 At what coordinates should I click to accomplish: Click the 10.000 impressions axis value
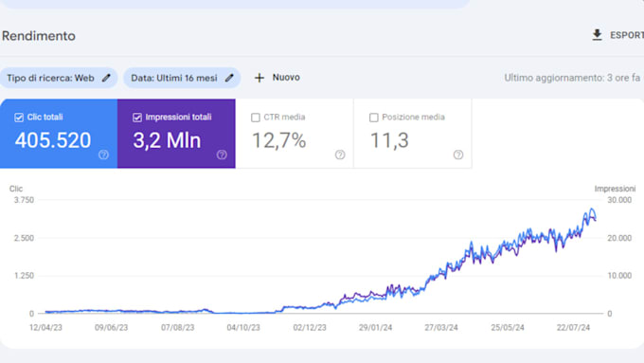pos(619,276)
